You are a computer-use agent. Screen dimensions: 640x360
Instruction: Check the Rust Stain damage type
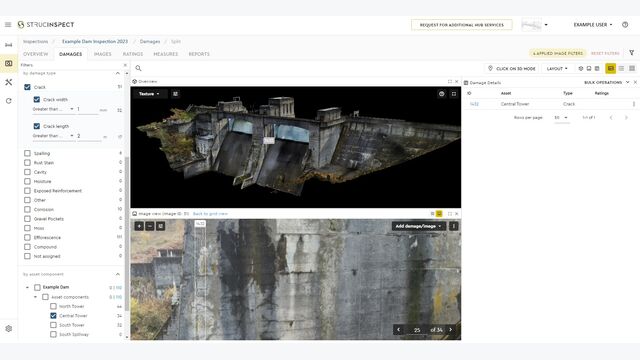(27, 162)
